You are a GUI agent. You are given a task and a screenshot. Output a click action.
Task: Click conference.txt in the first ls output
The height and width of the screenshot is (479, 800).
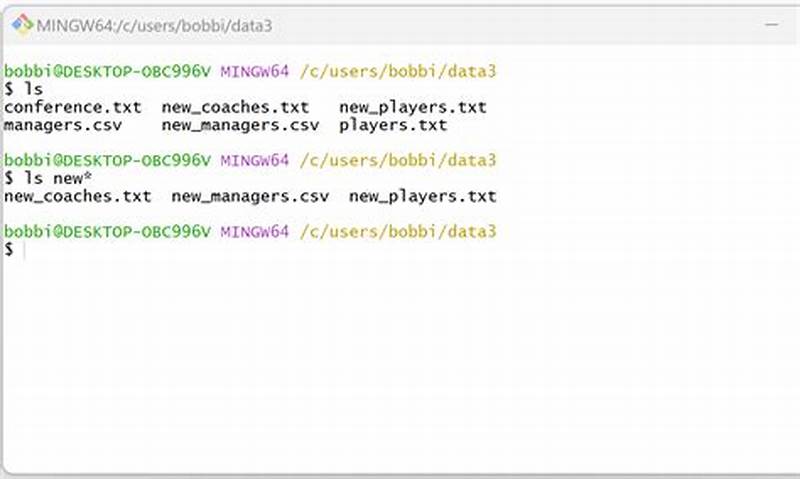click(x=72, y=107)
